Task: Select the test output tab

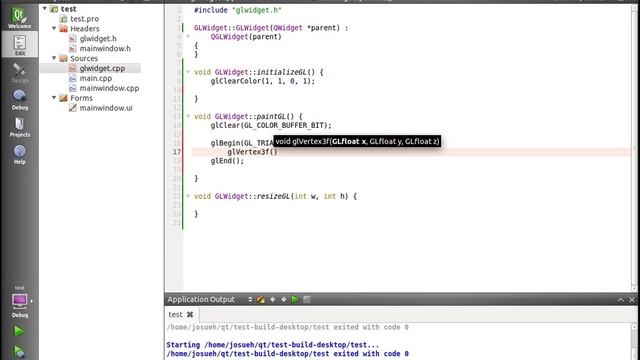Action: (176, 314)
